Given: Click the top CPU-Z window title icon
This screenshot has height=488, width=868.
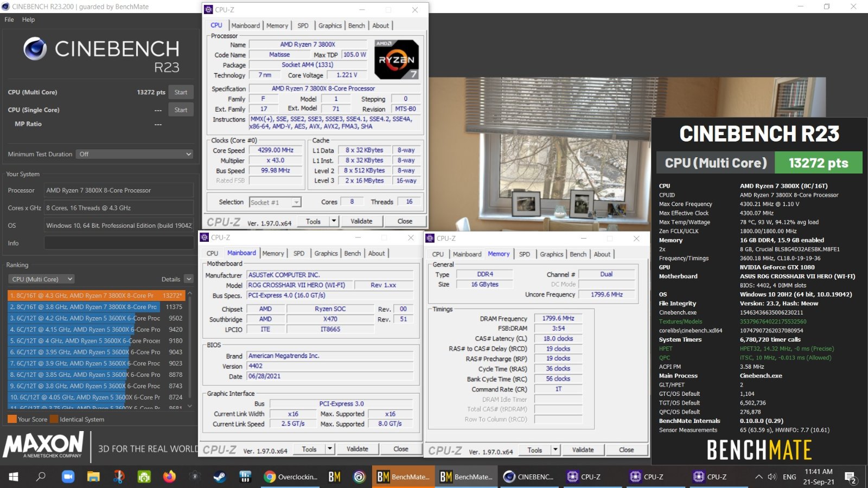Looking at the screenshot, I should (209, 10).
